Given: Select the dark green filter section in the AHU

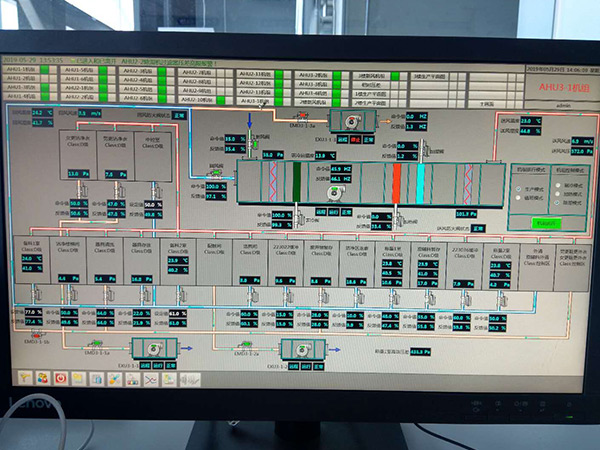Looking at the screenshot, I should tap(297, 181).
